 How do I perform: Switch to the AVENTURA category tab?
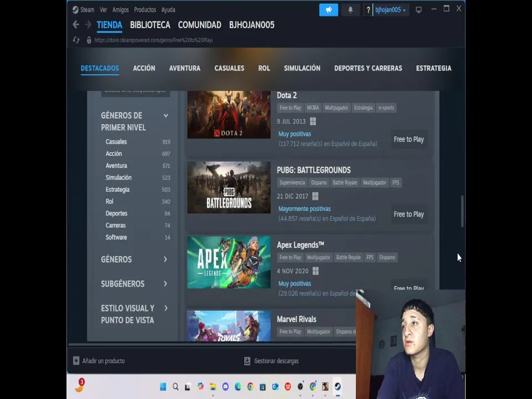pyautogui.click(x=185, y=68)
